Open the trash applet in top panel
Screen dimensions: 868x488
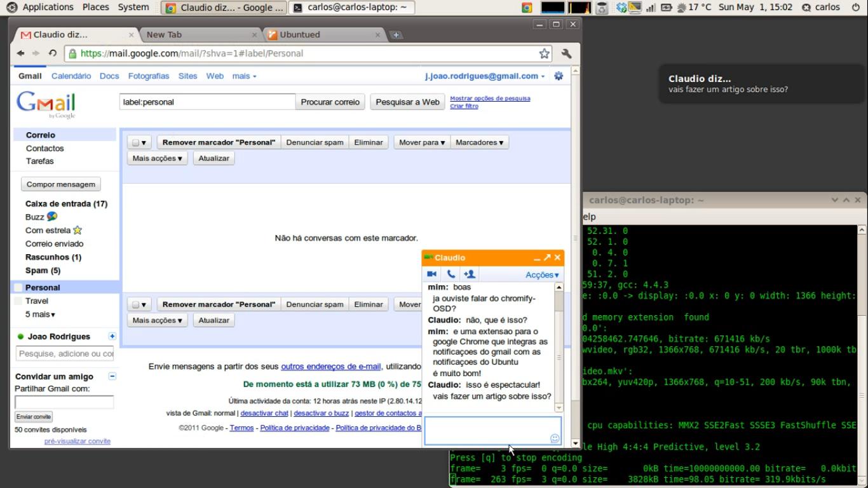[x=602, y=8]
